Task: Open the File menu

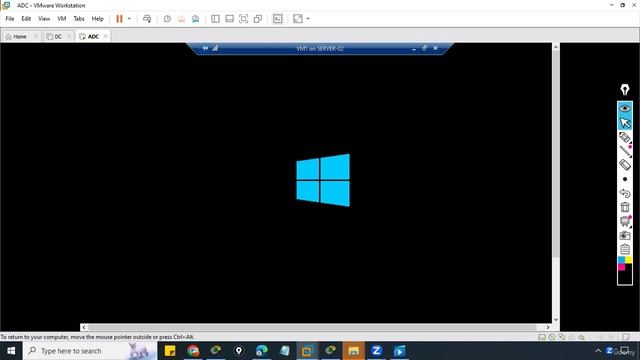Action: (x=10, y=19)
